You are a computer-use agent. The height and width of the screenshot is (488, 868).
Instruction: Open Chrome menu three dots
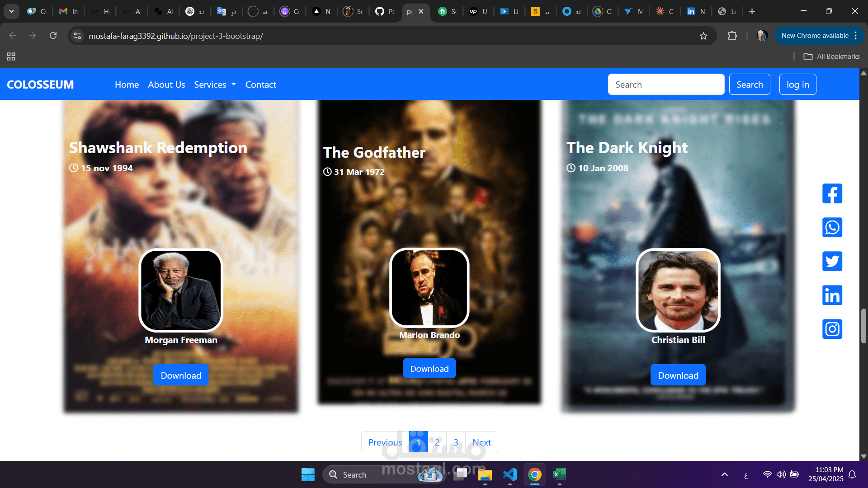(x=855, y=36)
